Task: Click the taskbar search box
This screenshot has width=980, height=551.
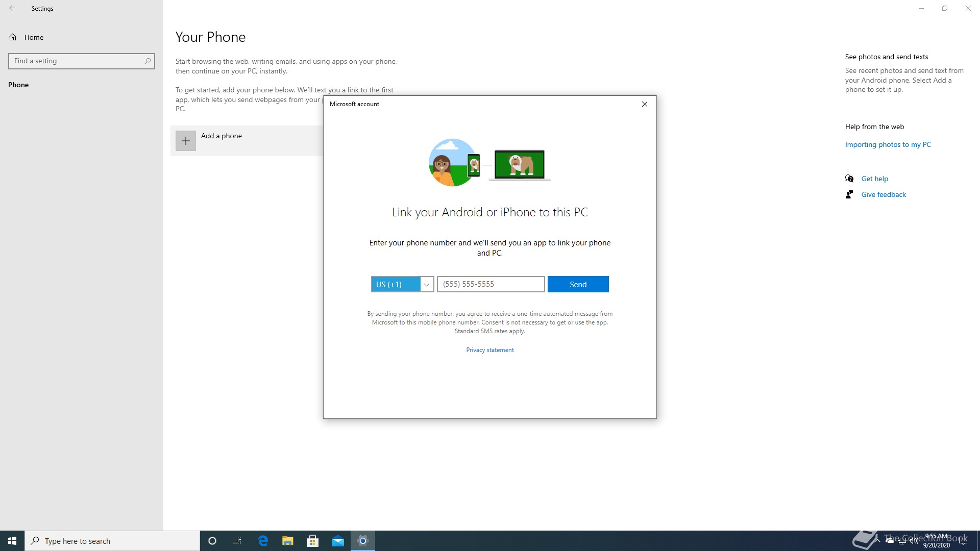Action: [x=112, y=541]
